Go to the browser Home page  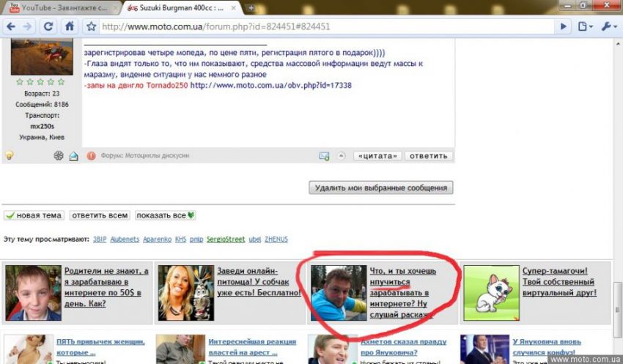(70, 26)
